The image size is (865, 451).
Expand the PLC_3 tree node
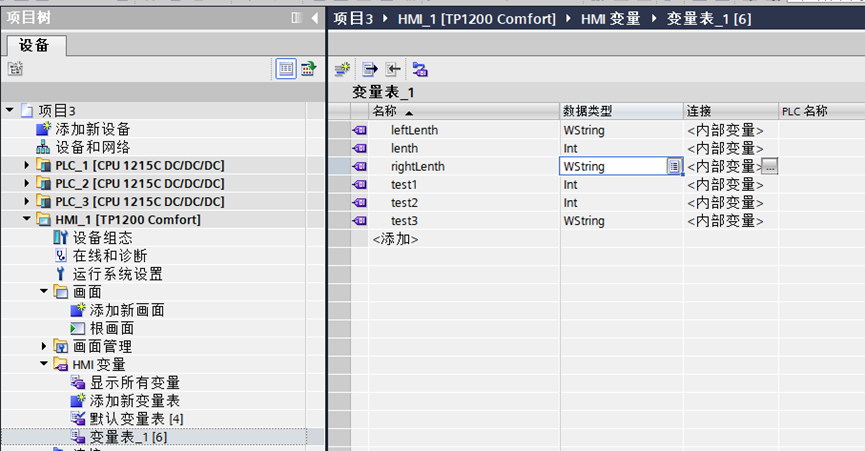pyautogui.click(x=26, y=201)
